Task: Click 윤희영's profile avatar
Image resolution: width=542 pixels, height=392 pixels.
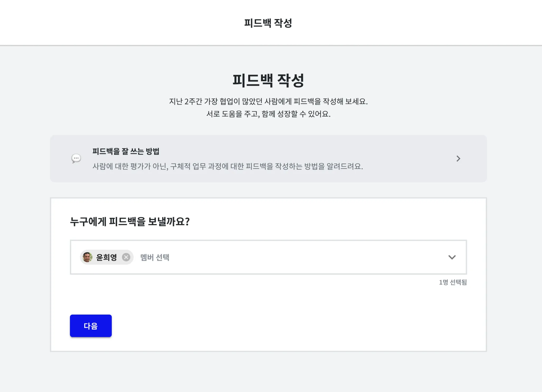Action: (87, 257)
